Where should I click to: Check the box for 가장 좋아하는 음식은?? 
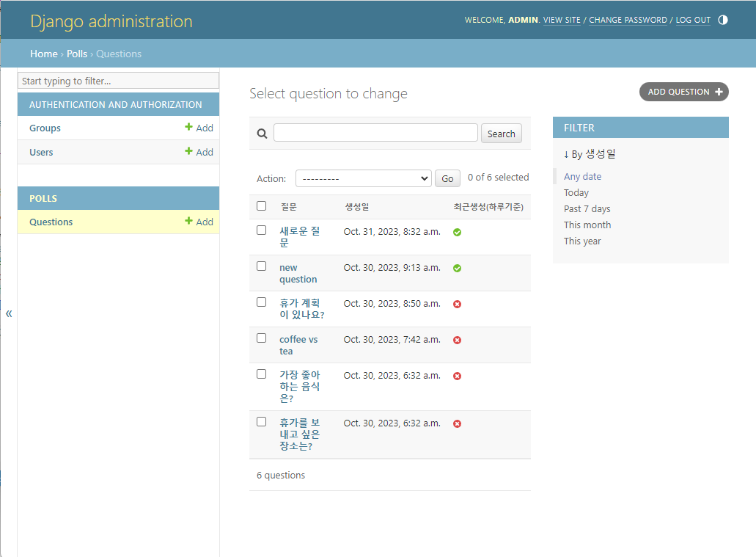pyautogui.click(x=261, y=374)
